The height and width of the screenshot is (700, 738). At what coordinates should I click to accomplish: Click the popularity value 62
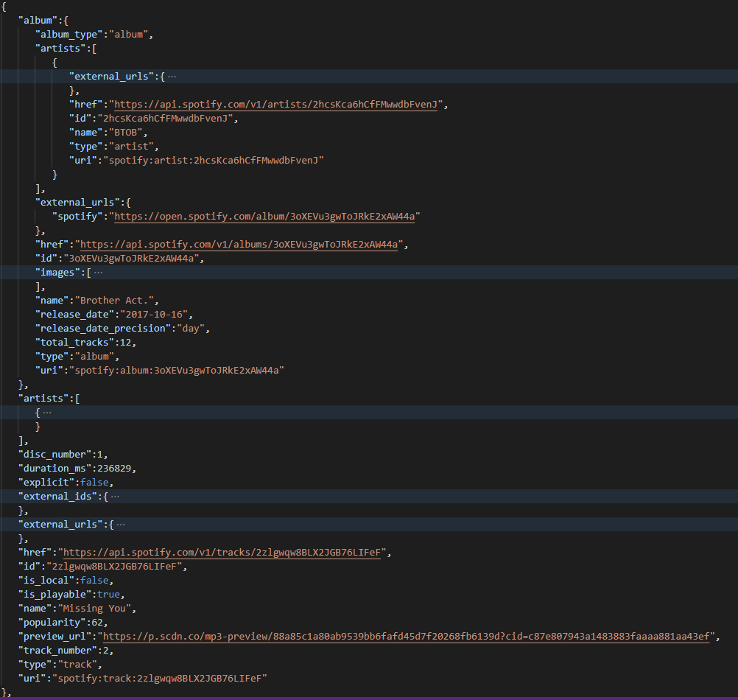coord(97,623)
